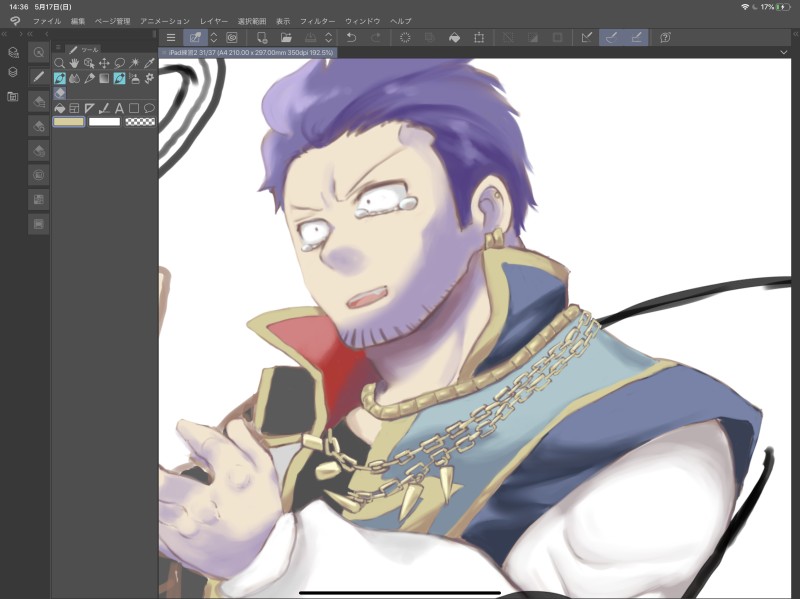Select the beige main color swatch

click(x=69, y=122)
